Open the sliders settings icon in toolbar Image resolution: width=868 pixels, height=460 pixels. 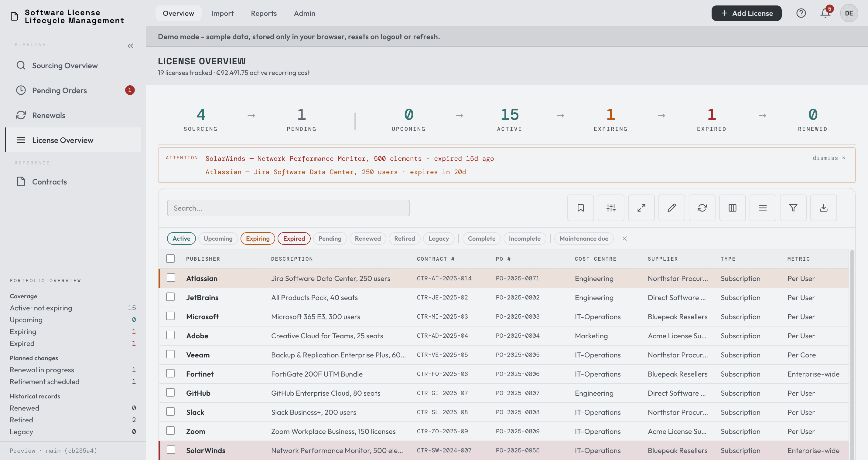(610, 208)
